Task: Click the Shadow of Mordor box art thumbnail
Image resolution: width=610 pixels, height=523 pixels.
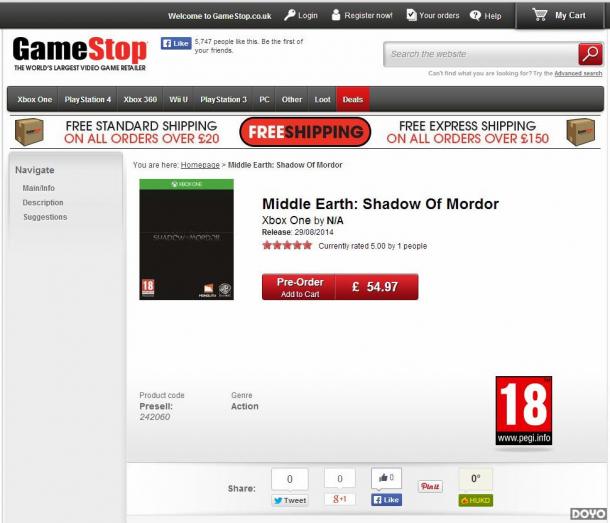Action: click(x=187, y=239)
